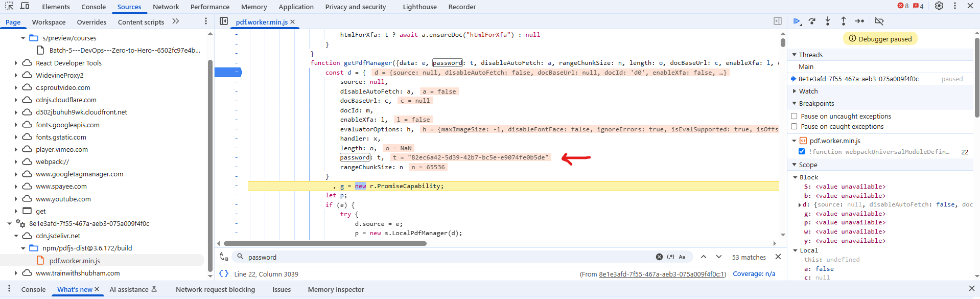The image size is (980, 299).
Task: Enable Pause on caught exceptions
Action: click(x=794, y=127)
